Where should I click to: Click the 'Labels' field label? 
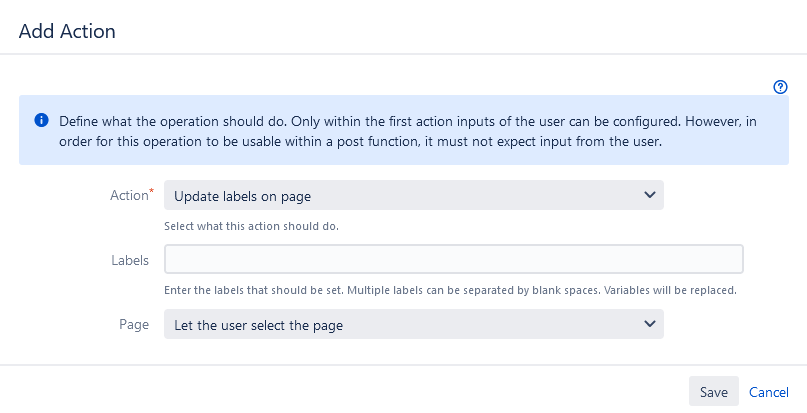click(x=130, y=261)
